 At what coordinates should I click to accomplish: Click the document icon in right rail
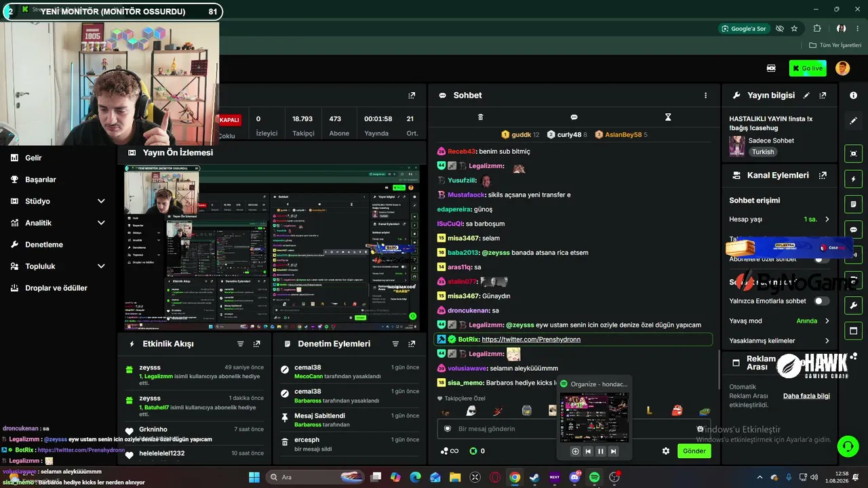pos(853,204)
